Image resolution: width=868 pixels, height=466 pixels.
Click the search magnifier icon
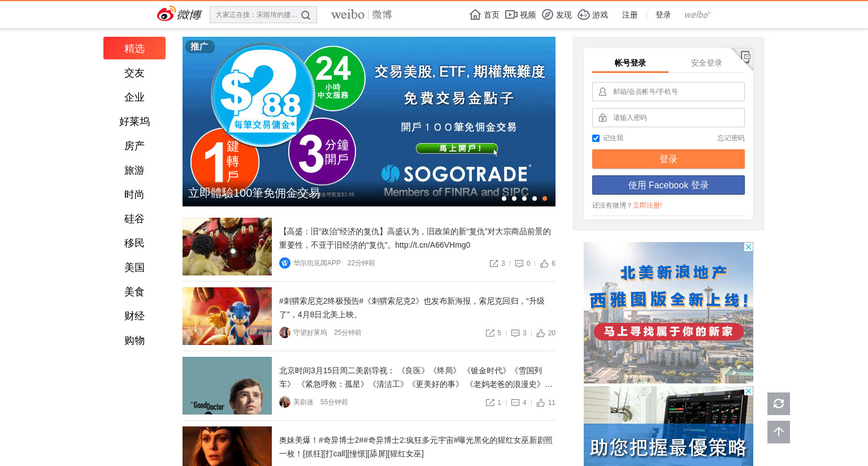click(x=306, y=15)
